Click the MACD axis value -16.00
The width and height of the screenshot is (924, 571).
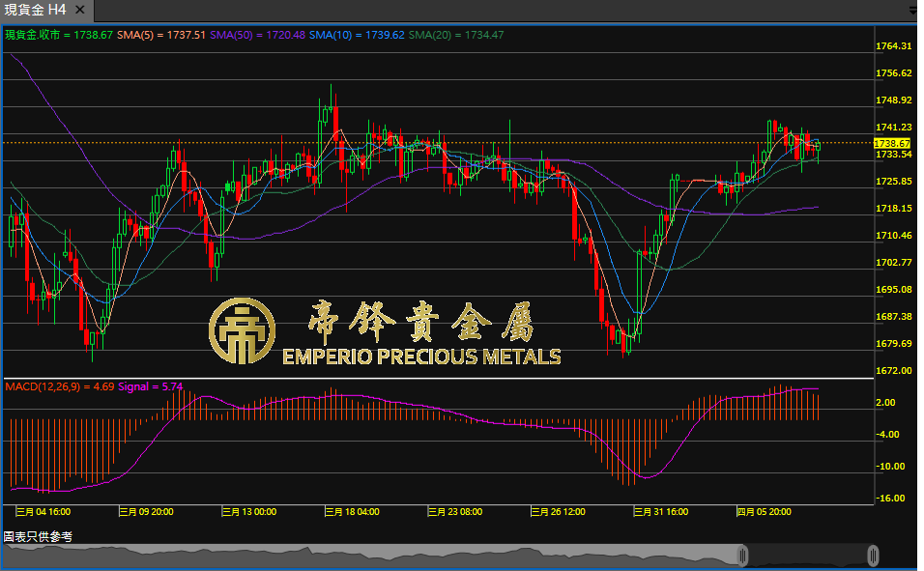[x=890, y=498]
